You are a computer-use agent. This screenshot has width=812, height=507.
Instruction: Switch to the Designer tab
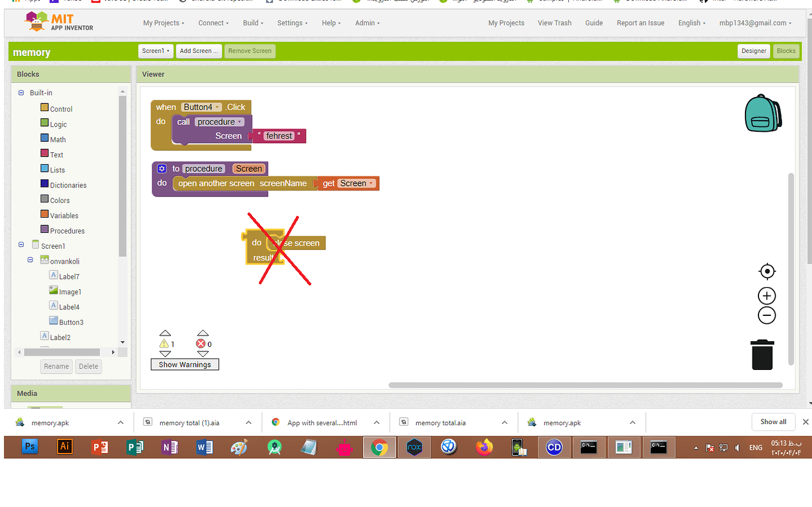(754, 51)
